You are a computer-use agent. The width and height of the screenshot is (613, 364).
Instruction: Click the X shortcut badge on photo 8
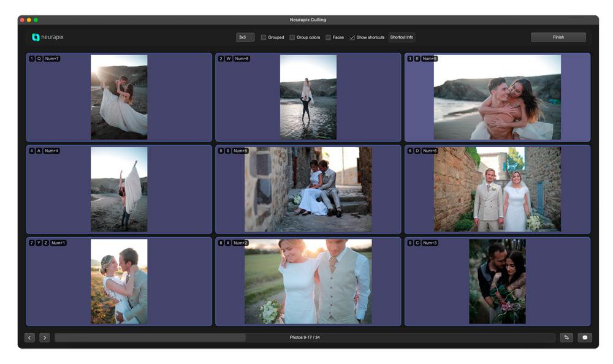pyautogui.click(x=228, y=243)
